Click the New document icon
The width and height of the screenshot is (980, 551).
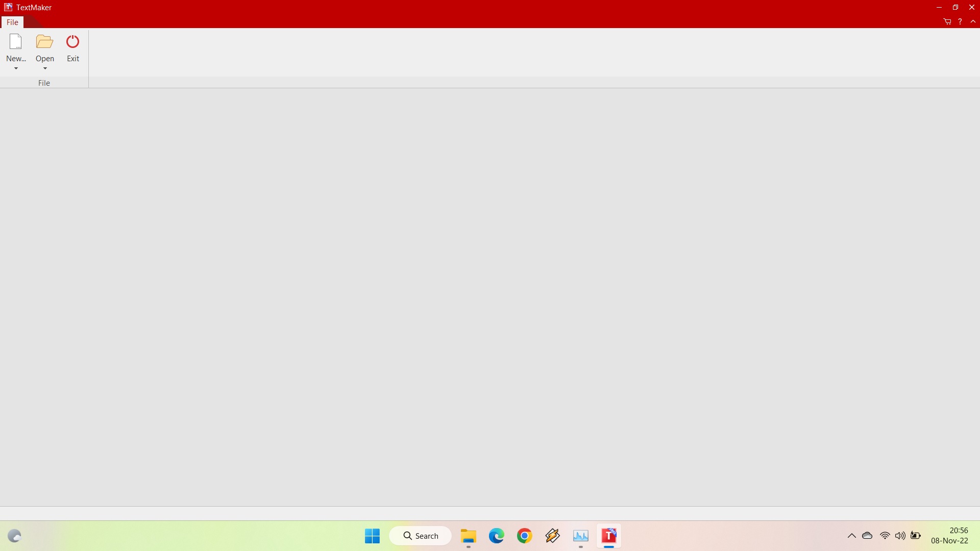[16, 42]
